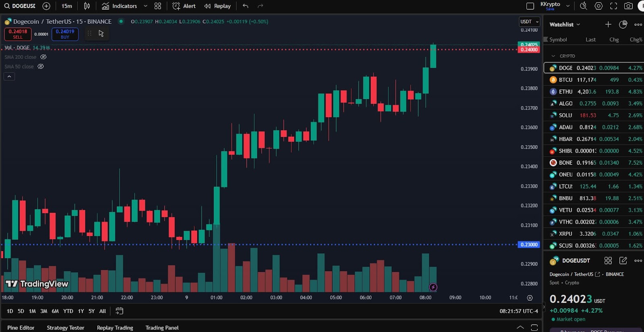Select chart layout square icon
644x332 pixels.
(x=530, y=6)
